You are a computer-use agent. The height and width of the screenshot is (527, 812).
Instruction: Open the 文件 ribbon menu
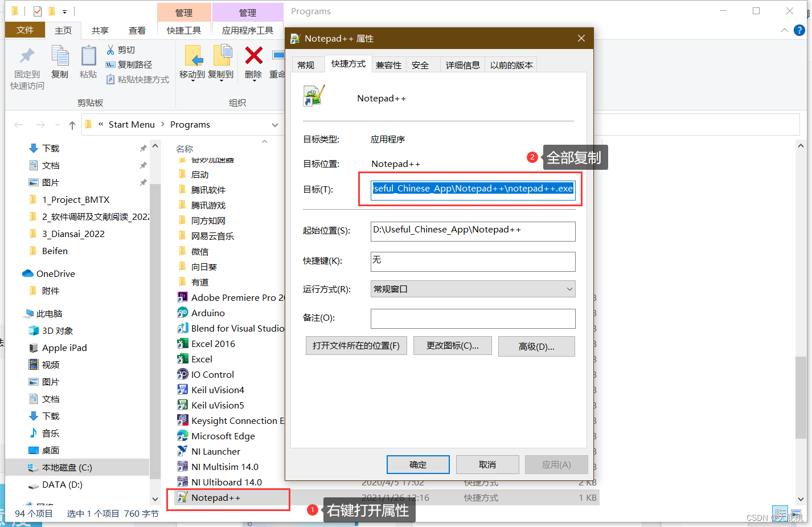[25, 30]
